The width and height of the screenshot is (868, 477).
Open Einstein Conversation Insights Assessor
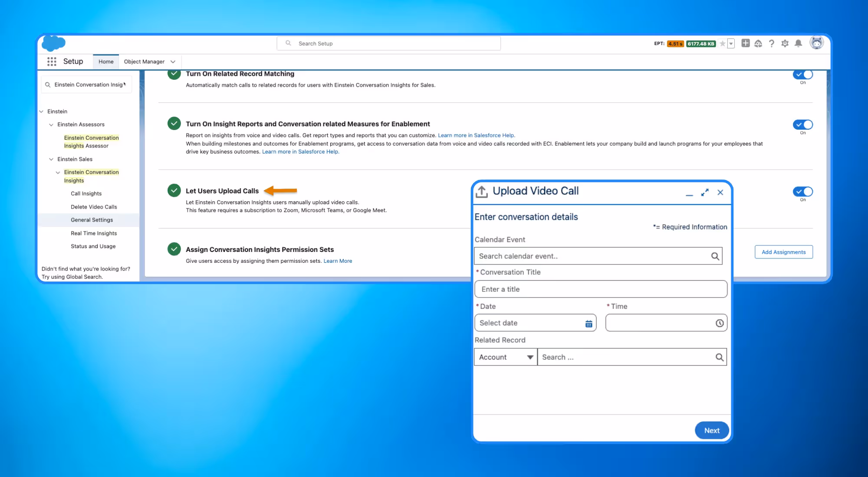[x=91, y=142]
